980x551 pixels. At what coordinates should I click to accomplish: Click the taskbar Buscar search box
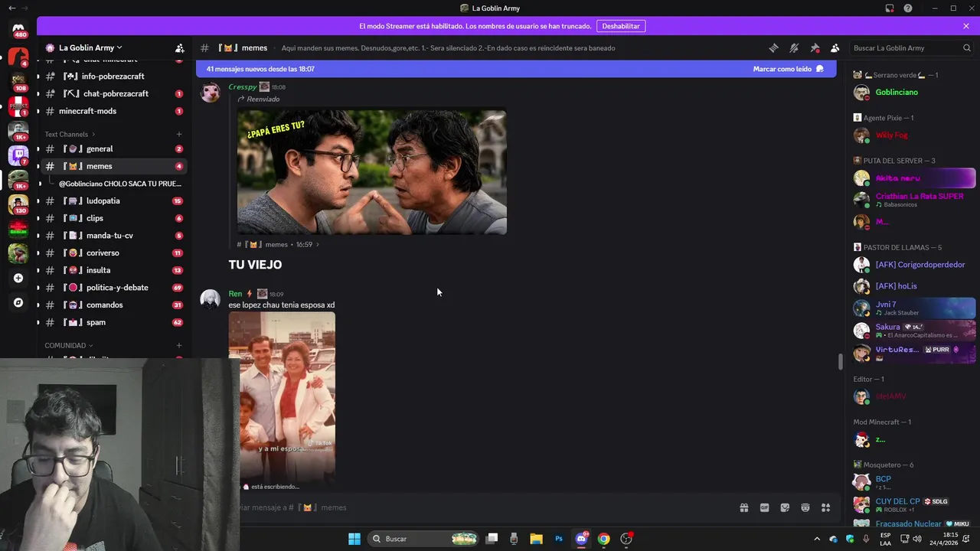423,539
